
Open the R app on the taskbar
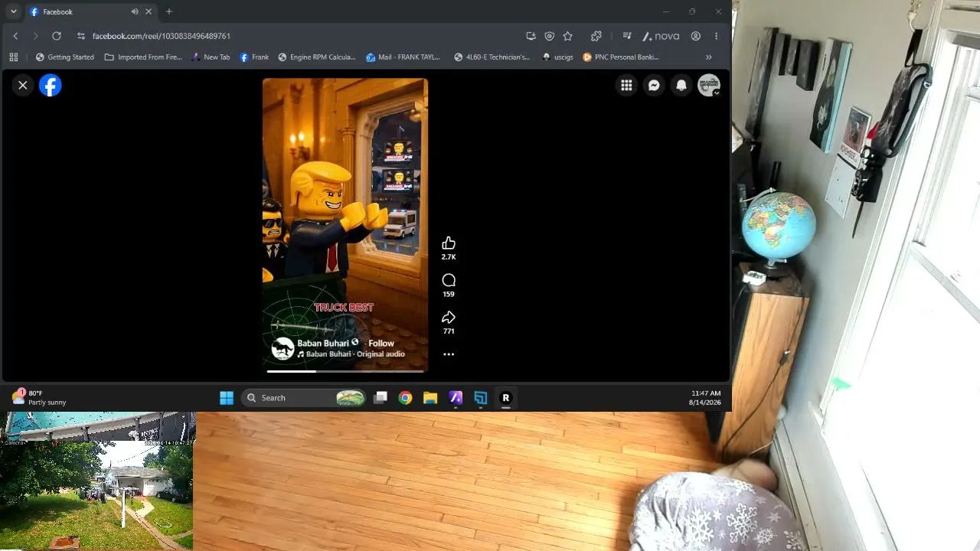tap(505, 398)
